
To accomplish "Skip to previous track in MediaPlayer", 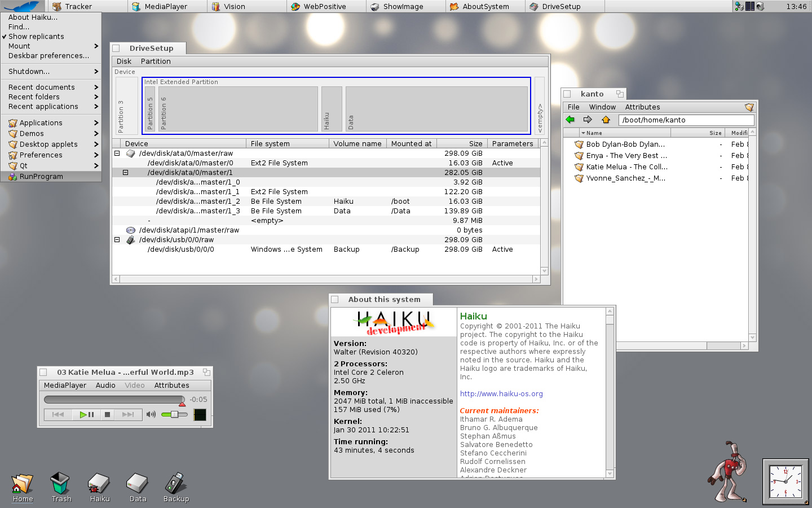I will coord(58,414).
